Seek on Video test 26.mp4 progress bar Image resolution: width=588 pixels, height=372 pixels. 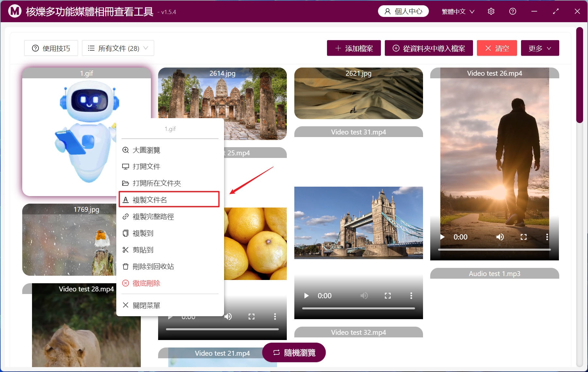click(494, 250)
